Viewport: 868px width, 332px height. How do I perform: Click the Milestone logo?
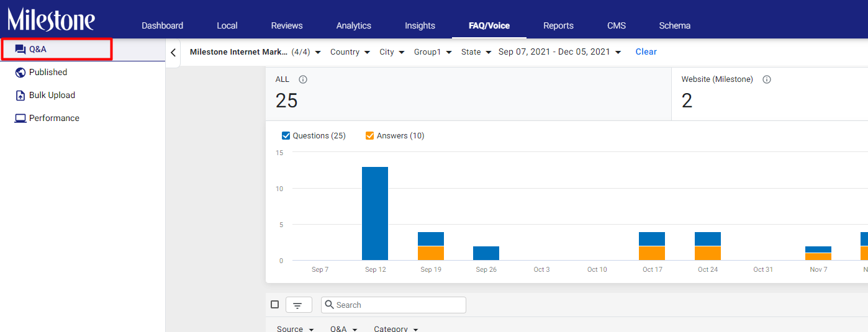point(51,19)
